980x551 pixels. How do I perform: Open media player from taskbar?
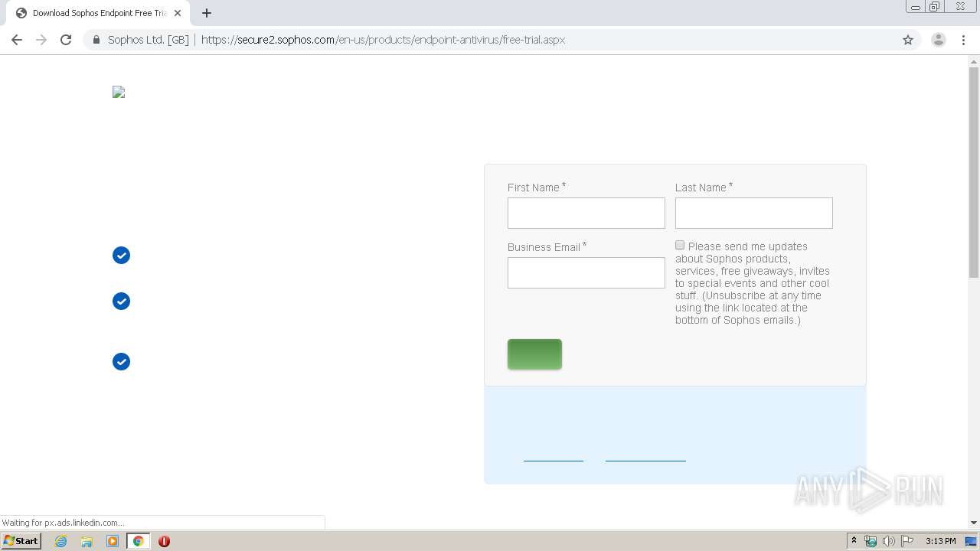(113, 541)
